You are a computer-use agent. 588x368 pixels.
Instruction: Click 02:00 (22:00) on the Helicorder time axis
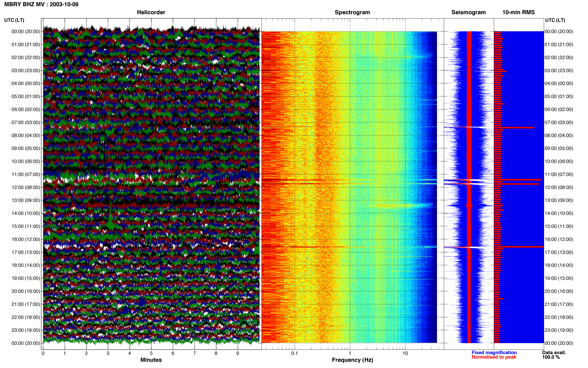pos(26,57)
